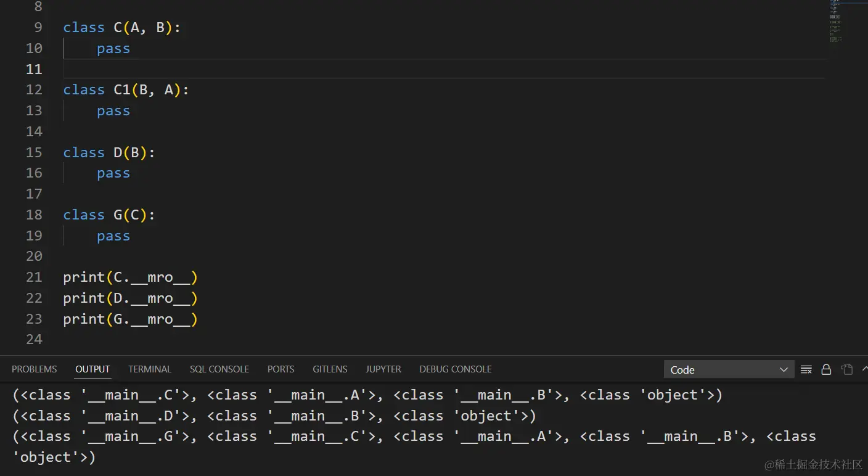
Task: Click line number 15 in gutter
Action: tap(34, 152)
